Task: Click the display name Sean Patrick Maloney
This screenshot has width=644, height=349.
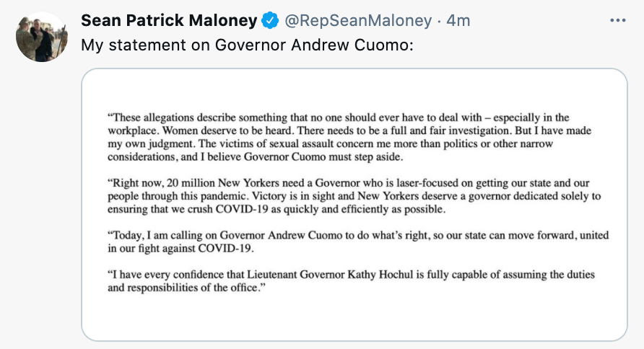Action: pos(169,21)
